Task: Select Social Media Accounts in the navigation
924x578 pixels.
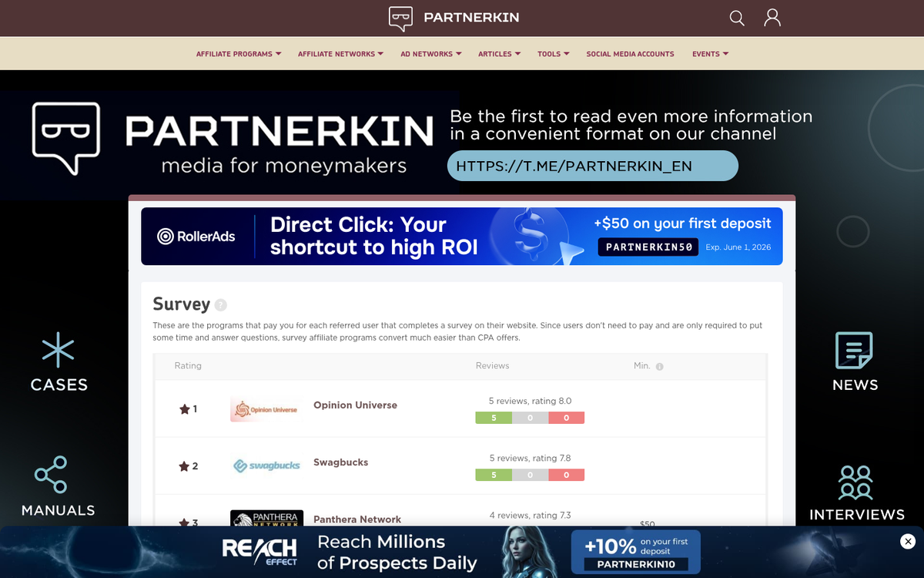Action: point(630,53)
